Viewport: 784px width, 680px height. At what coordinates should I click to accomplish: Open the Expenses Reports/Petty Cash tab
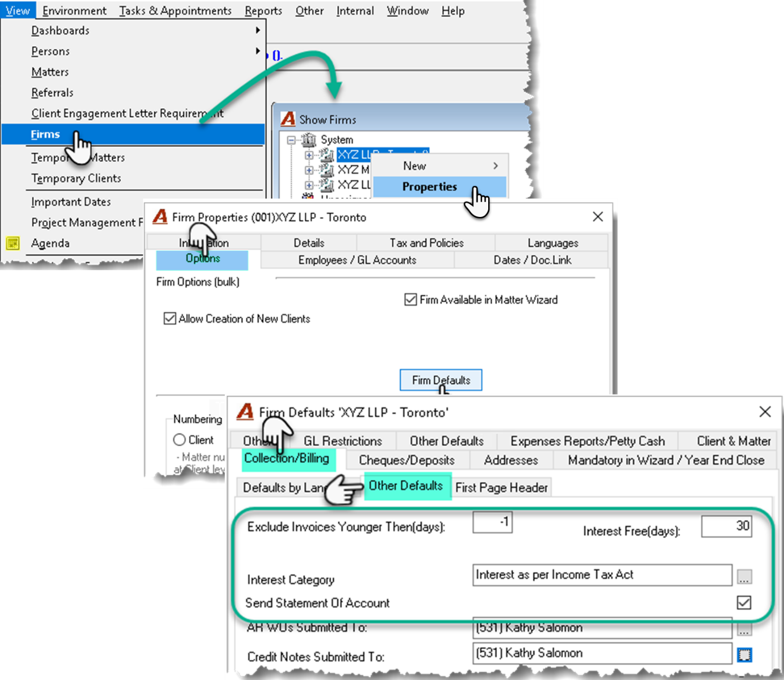point(587,441)
